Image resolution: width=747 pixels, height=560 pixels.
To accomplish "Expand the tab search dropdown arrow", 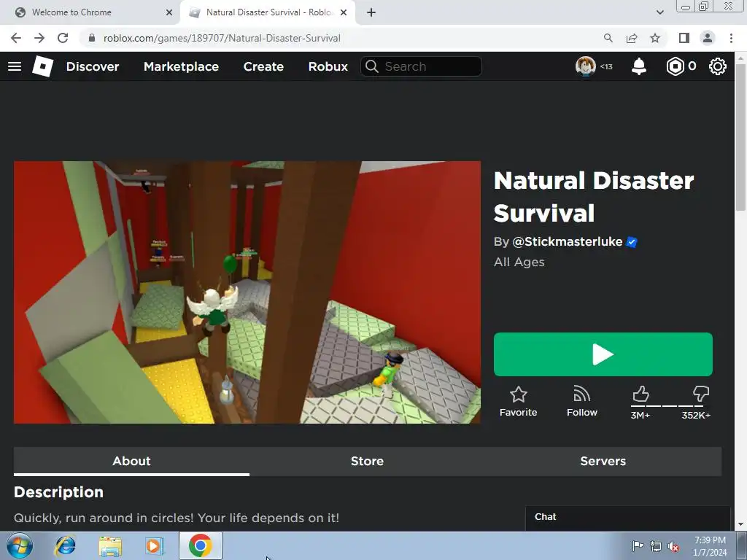I will point(659,12).
